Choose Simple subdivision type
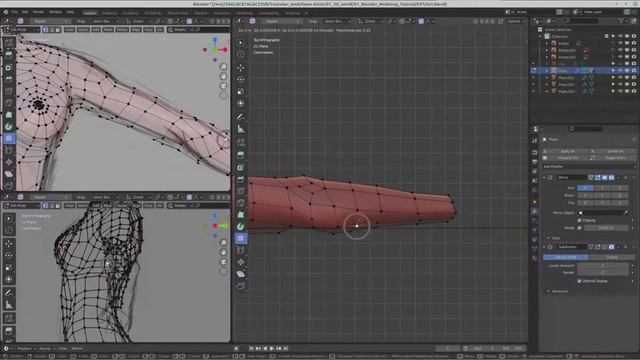 [611, 257]
